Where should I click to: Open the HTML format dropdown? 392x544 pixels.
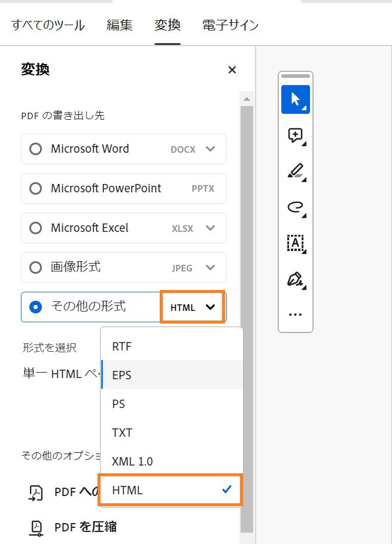[193, 307]
